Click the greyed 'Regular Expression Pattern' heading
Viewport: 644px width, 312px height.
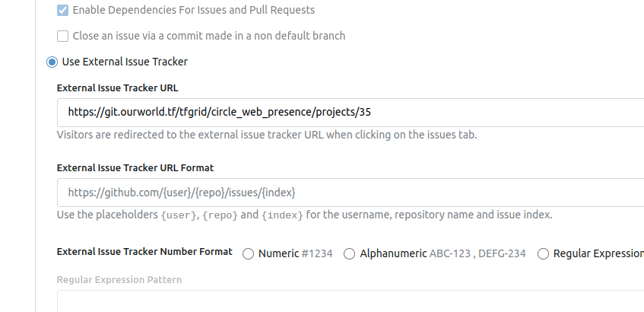coord(119,279)
